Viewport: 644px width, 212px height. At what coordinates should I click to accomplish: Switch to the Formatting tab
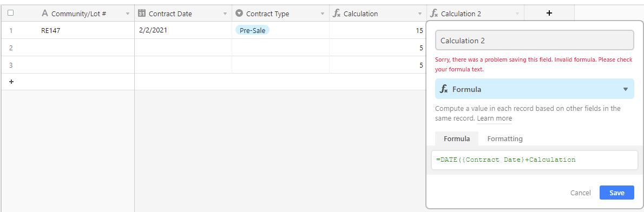pos(505,138)
